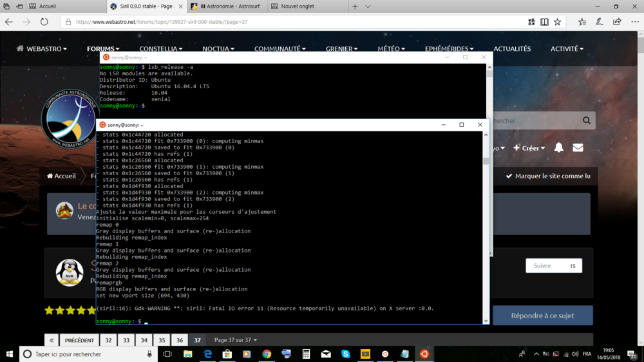This screenshot has width=644, height=362.
Task: Click Répondre à ce sujet button
Action: click(542, 316)
